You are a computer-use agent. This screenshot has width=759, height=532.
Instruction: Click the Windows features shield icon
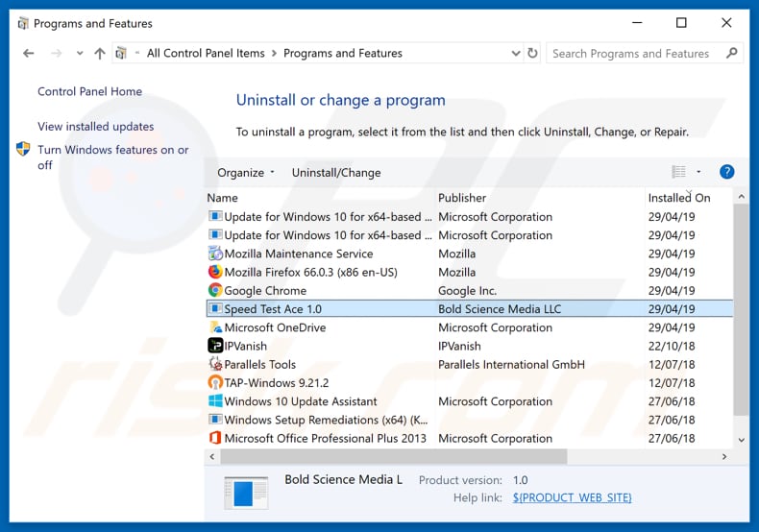point(23,149)
